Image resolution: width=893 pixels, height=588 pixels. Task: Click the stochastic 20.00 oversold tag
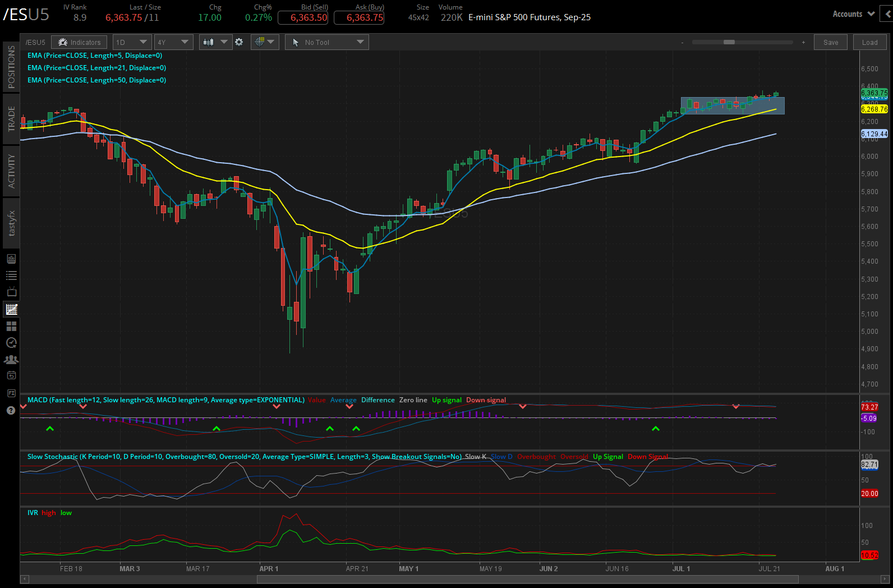tap(869, 494)
